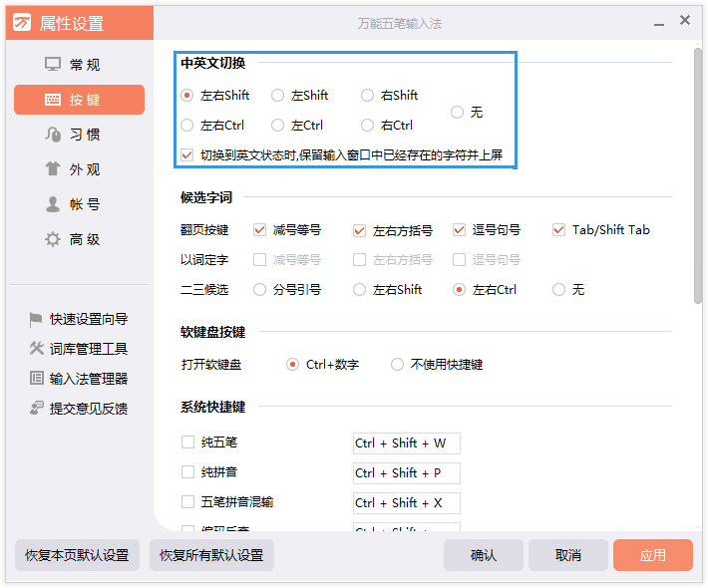Click the 应用 button

[652, 555]
